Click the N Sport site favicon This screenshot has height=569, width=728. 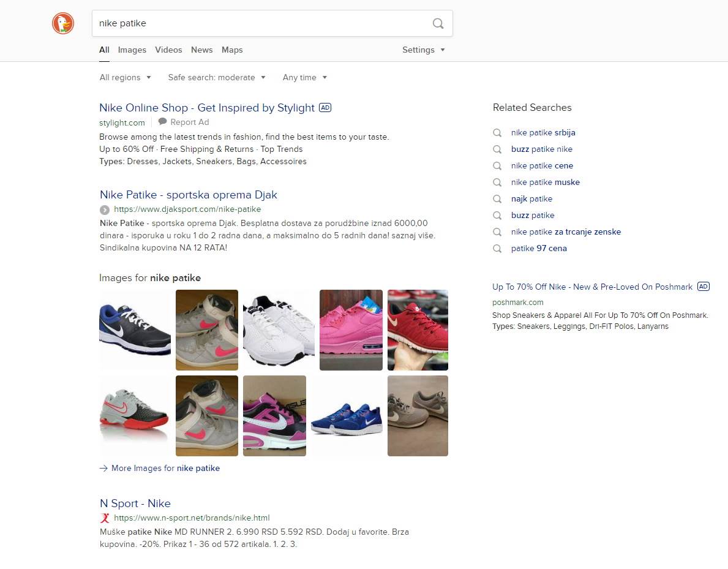point(104,518)
